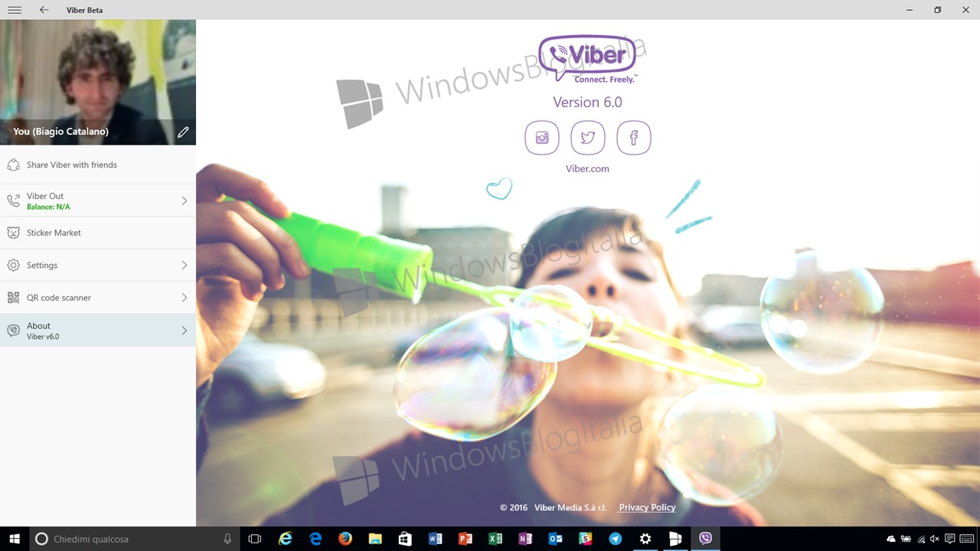
Task: Open Viber's Instagram page icon
Action: (542, 138)
